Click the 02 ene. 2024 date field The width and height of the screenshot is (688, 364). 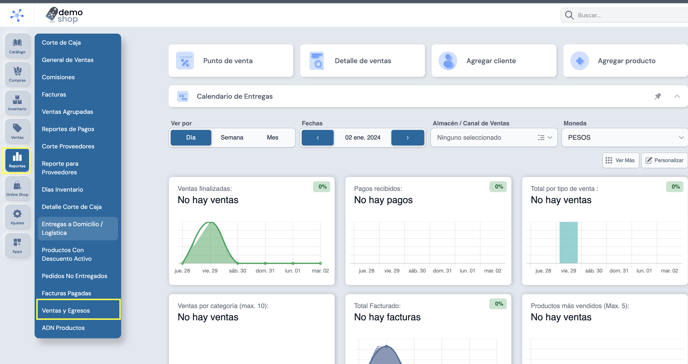[x=362, y=138]
